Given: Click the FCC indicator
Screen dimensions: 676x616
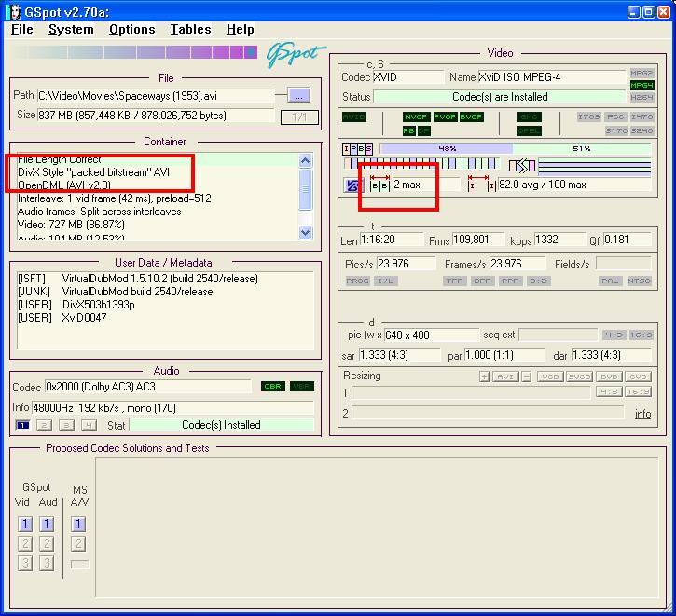Looking at the screenshot, I should click(615, 116).
